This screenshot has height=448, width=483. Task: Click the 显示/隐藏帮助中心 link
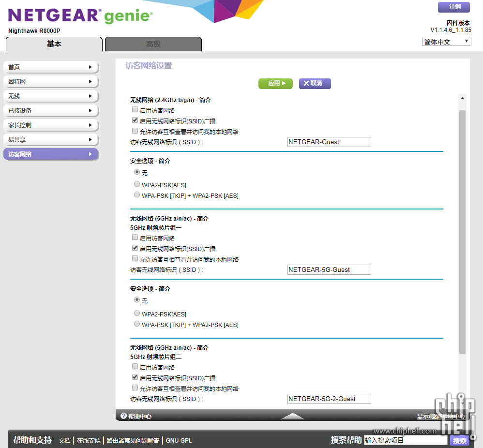[441, 416]
